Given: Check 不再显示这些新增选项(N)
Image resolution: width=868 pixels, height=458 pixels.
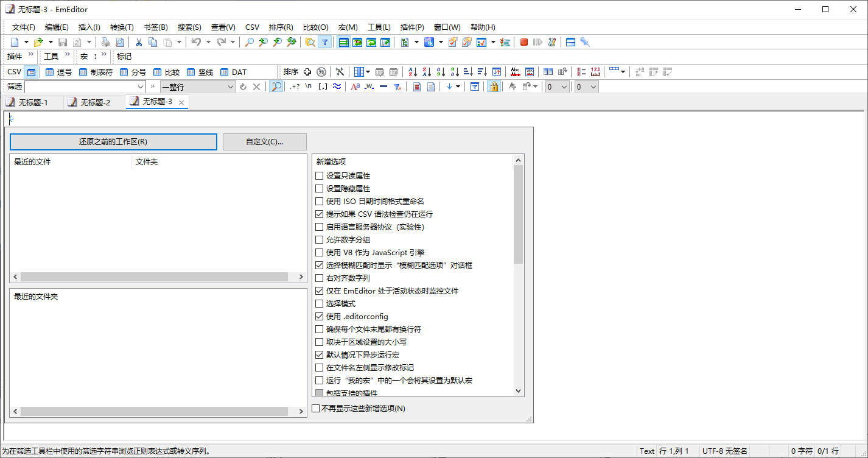Looking at the screenshot, I should click(316, 408).
